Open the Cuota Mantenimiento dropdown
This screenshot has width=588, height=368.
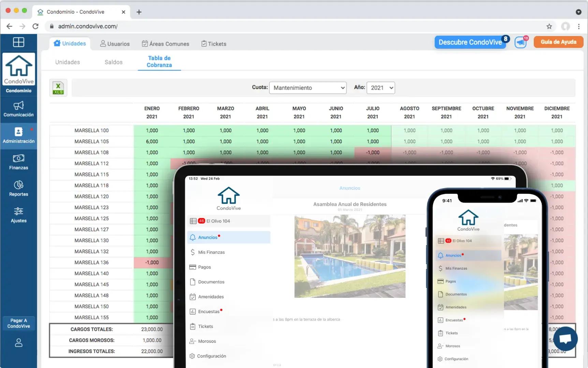tap(308, 88)
